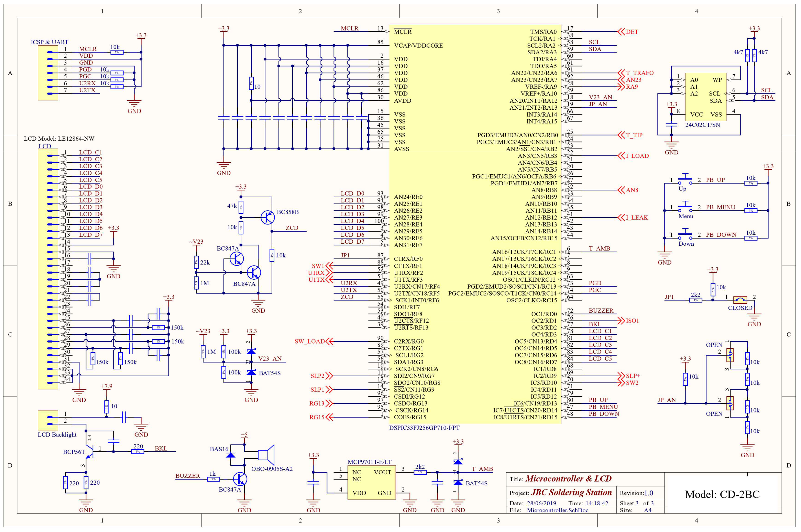The width and height of the screenshot is (801, 532).
Task: Select the U2TX label on ICSP header
Action: [x=88, y=90]
